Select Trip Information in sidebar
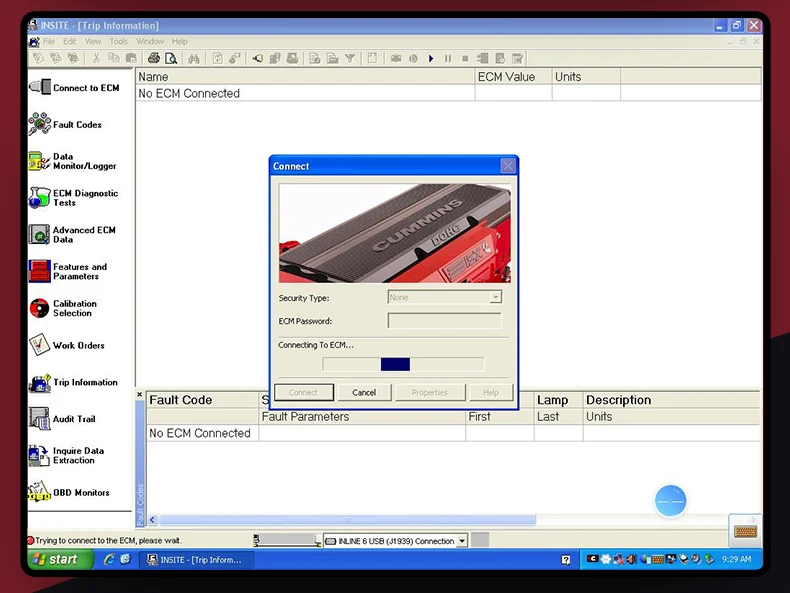 coord(74,382)
